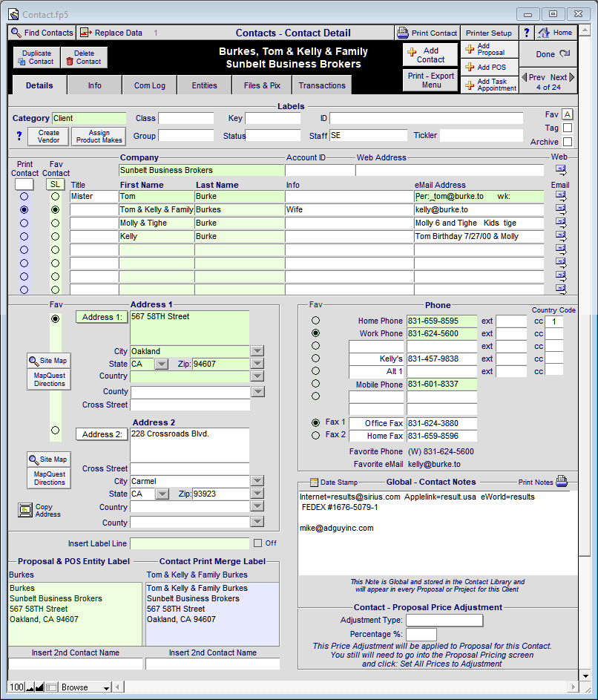Click the Create Vendor button
This screenshot has height=700, width=598.
pos(48,136)
